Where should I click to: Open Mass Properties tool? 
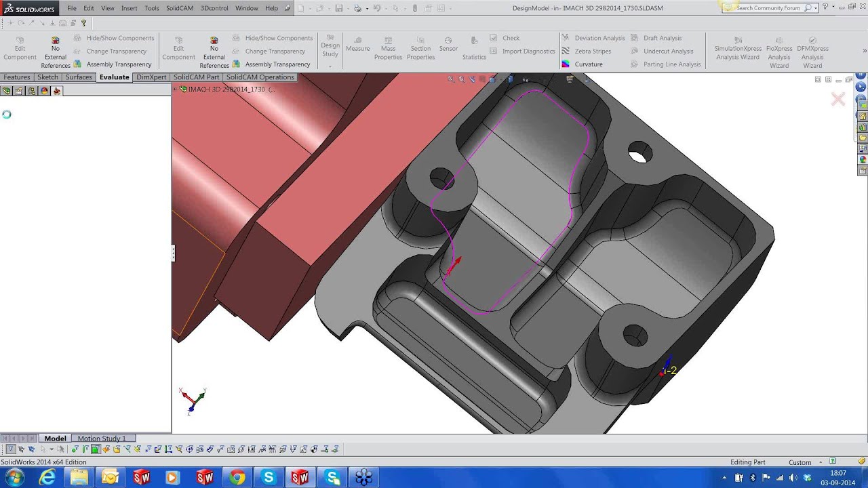click(388, 48)
